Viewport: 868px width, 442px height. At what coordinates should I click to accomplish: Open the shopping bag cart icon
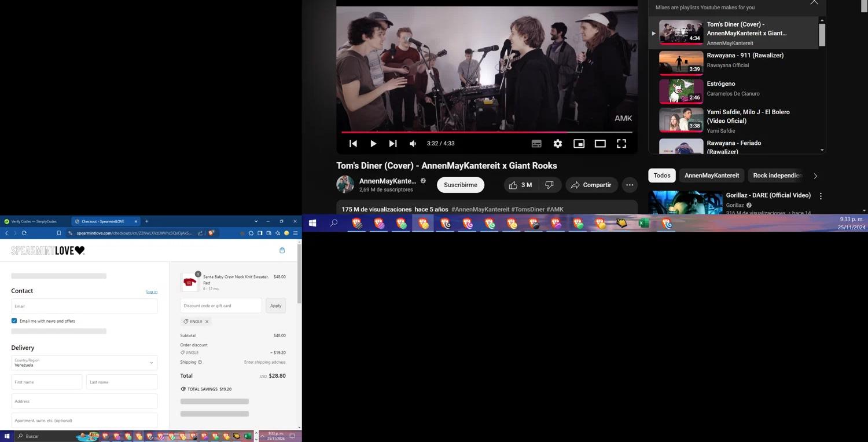[282, 250]
